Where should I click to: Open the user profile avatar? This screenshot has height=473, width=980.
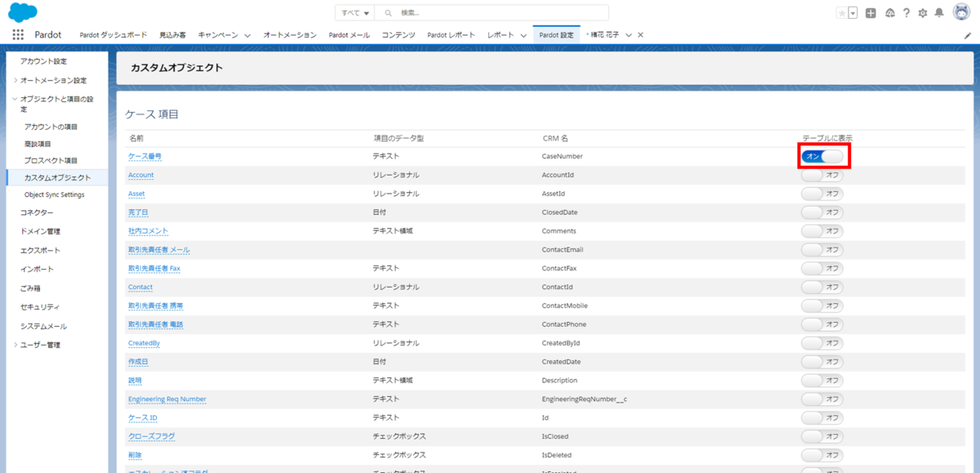tap(961, 13)
